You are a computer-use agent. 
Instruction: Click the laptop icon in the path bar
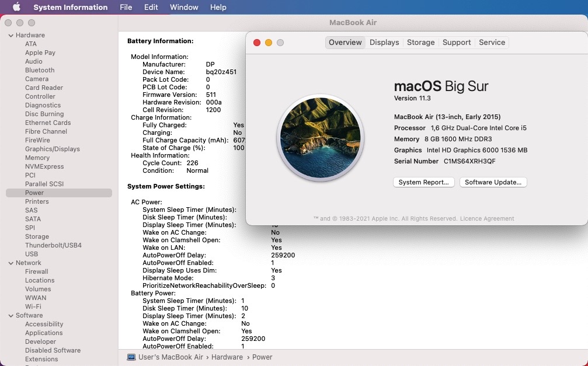coord(131,357)
